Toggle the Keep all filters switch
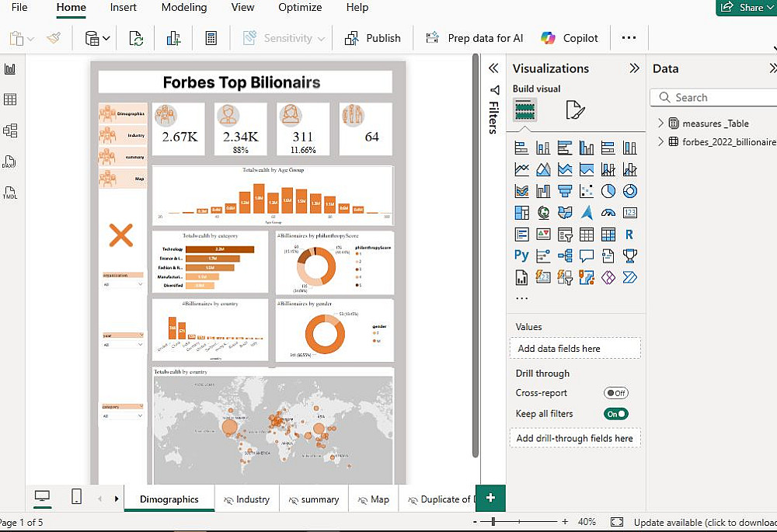This screenshot has width=777, height=532. (x=616, y=414)
